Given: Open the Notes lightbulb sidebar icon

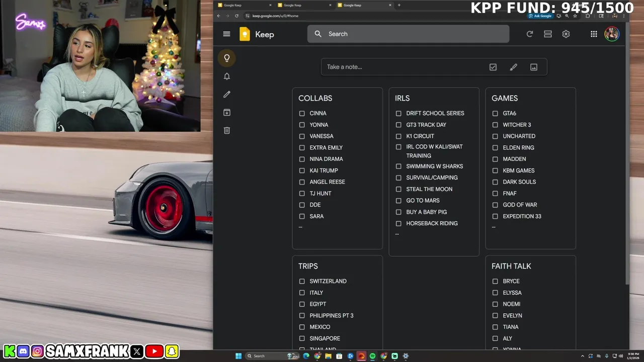Looking at the screenshot, I should (x=227, y=58).
